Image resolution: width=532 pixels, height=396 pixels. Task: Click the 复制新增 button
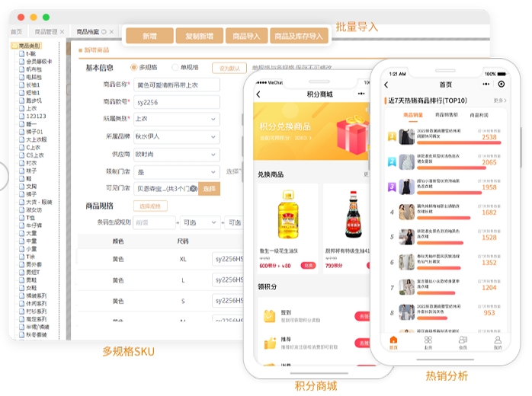199,36
